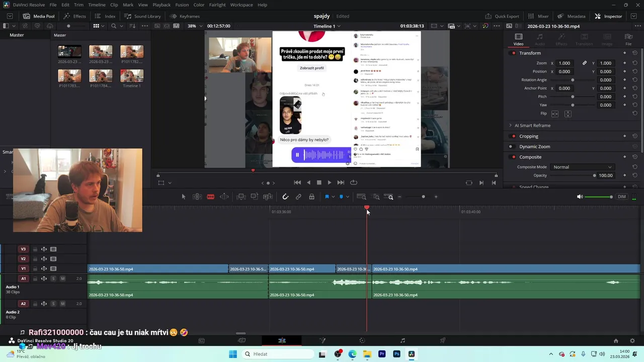The width and height of the screenshot is (644, 362).
Task: Open the viewer transform mode dropdown arrow
Action: point(170,183)
